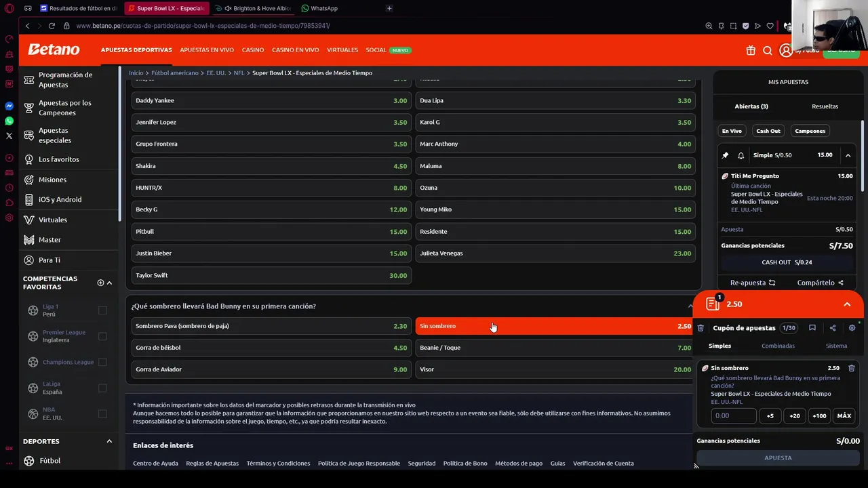Open the gift promotions icon in header
This screenshot has height=488, width=868.
751,50
